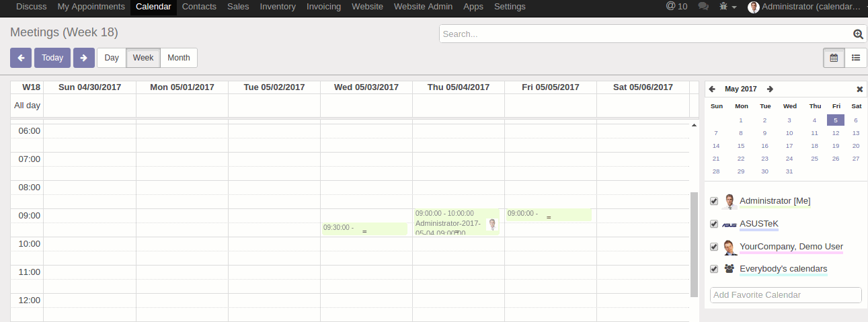Select May 12 in mini calendar
The image size is (868, 322).
click(x=835, y=133)
